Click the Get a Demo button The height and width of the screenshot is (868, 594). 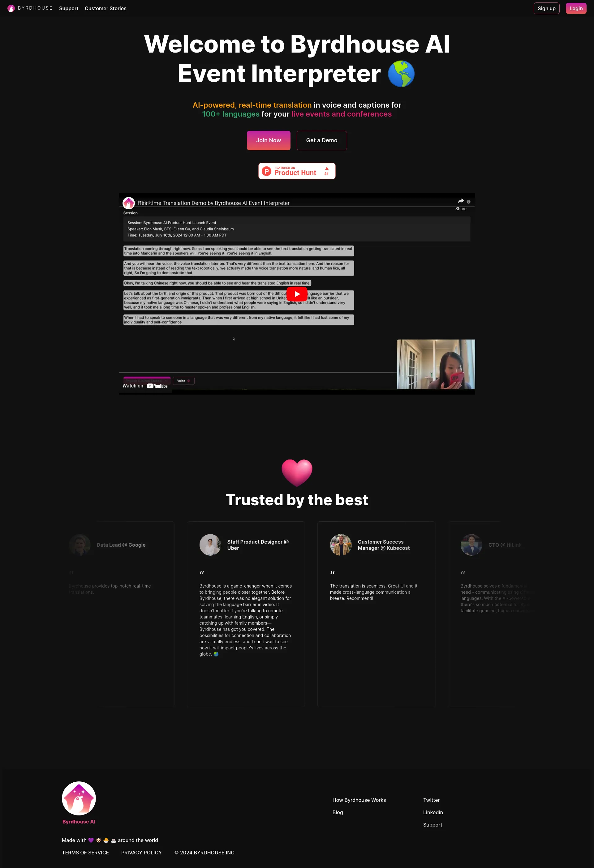[x=321, y=140]
